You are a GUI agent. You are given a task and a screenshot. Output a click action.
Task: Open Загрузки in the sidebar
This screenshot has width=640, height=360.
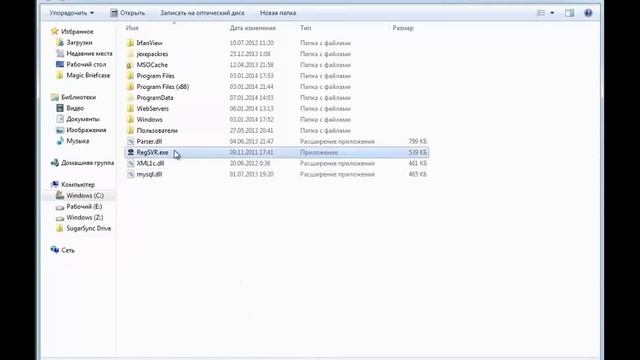(79, 42)
